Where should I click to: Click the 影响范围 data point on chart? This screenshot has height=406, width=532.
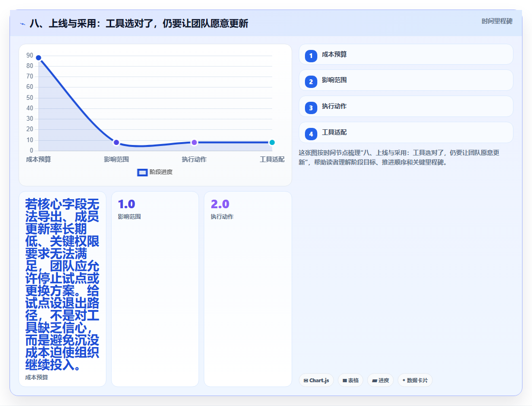pyautogui.click(x=116, y=143)
